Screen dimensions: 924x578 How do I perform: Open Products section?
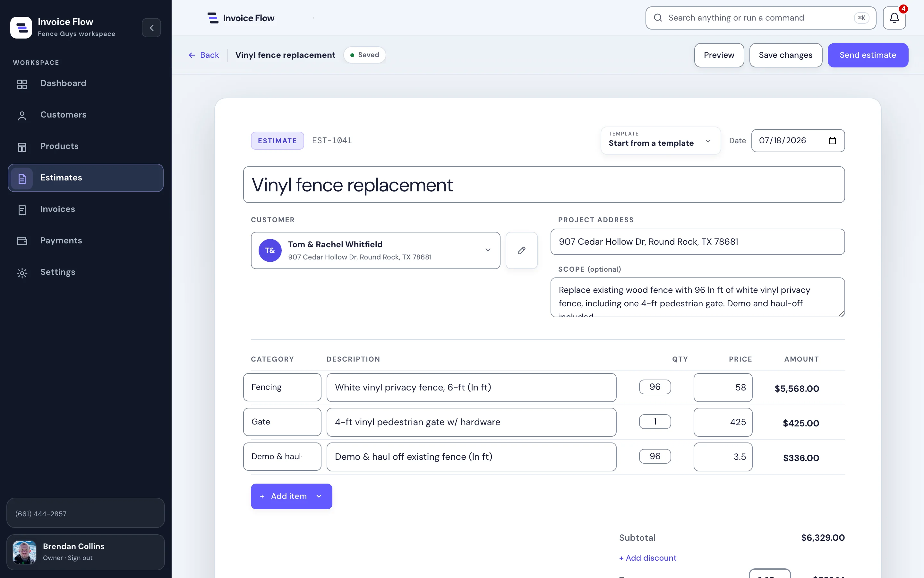click(x=86, y=146)
